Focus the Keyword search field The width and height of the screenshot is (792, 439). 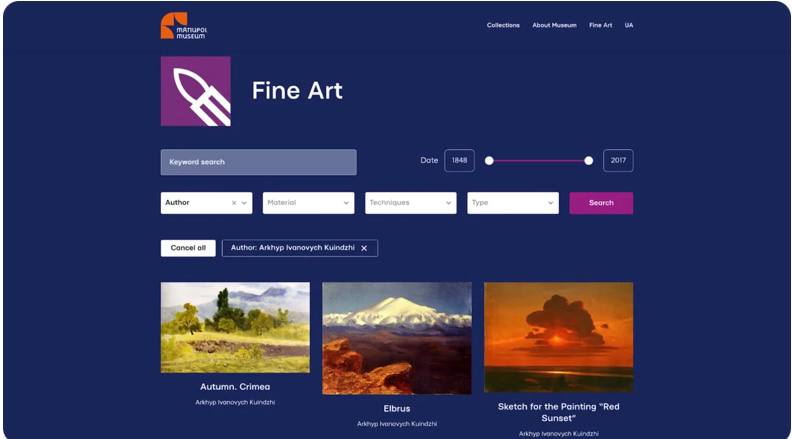pyautogui.click(x=259, y=162)
